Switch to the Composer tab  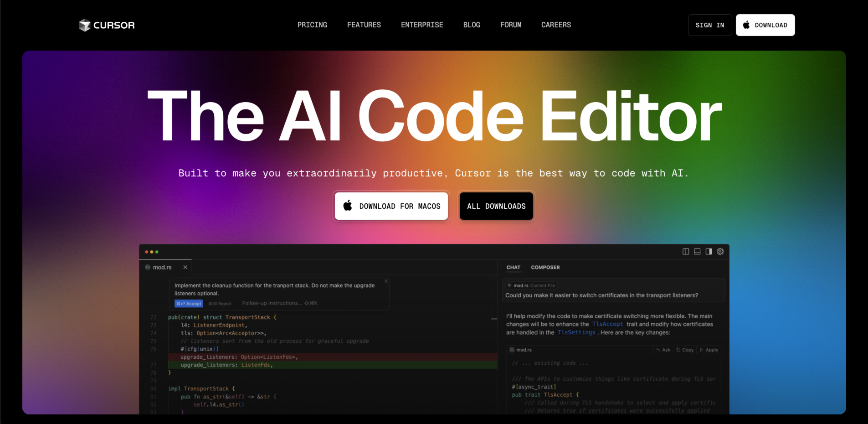[545, 268]
